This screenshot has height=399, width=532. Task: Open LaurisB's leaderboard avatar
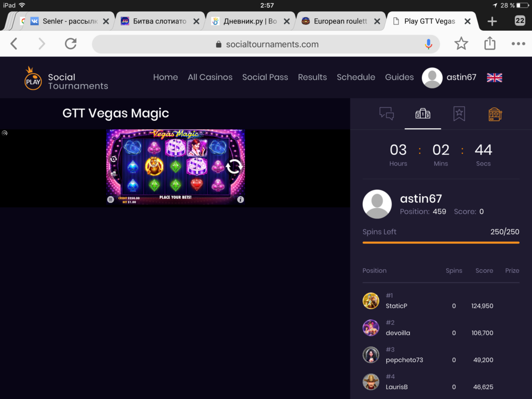[371, 381]
